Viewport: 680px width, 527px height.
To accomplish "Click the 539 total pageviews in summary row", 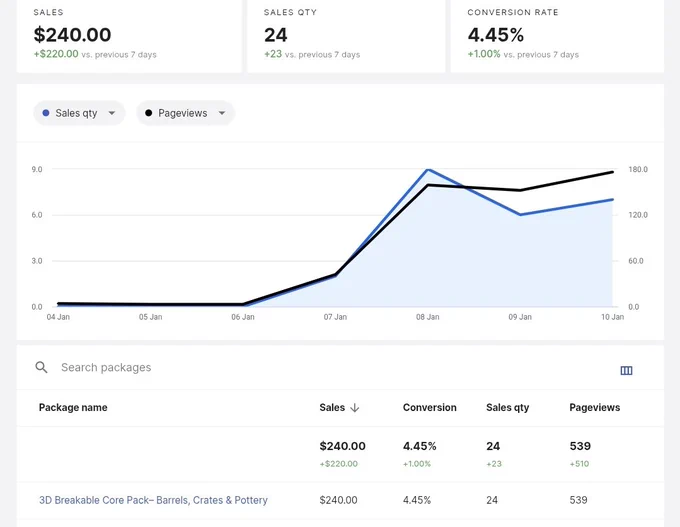I will (580, 446).
